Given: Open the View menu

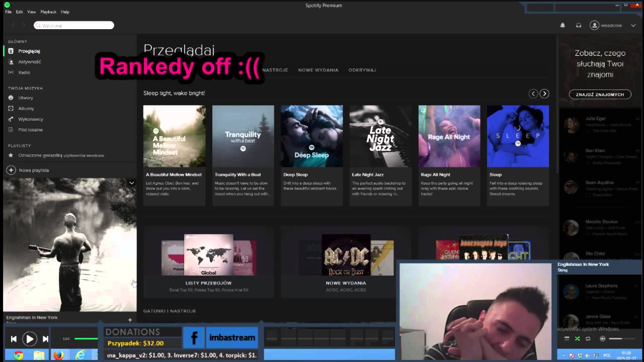Looking at the screenshot, I should 32,12.
